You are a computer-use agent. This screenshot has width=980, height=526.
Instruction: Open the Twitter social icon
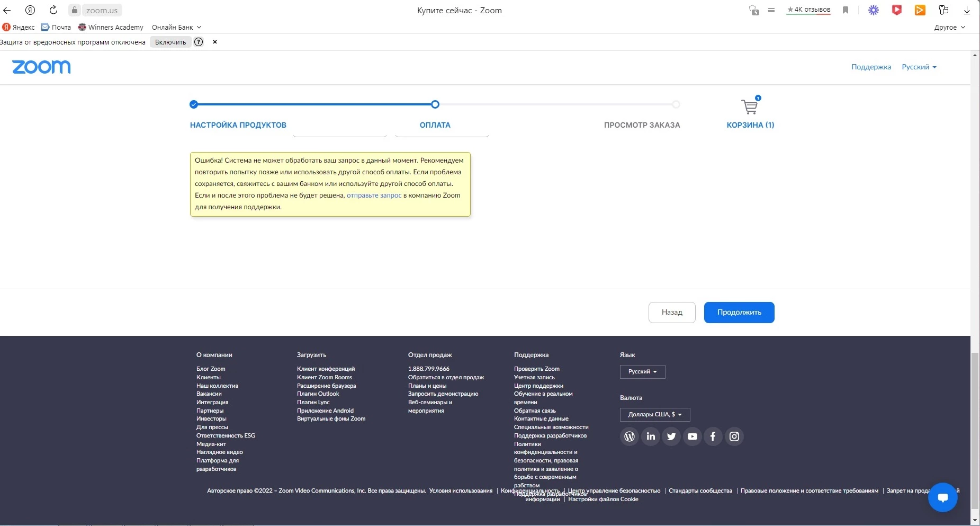pos(671,436)
